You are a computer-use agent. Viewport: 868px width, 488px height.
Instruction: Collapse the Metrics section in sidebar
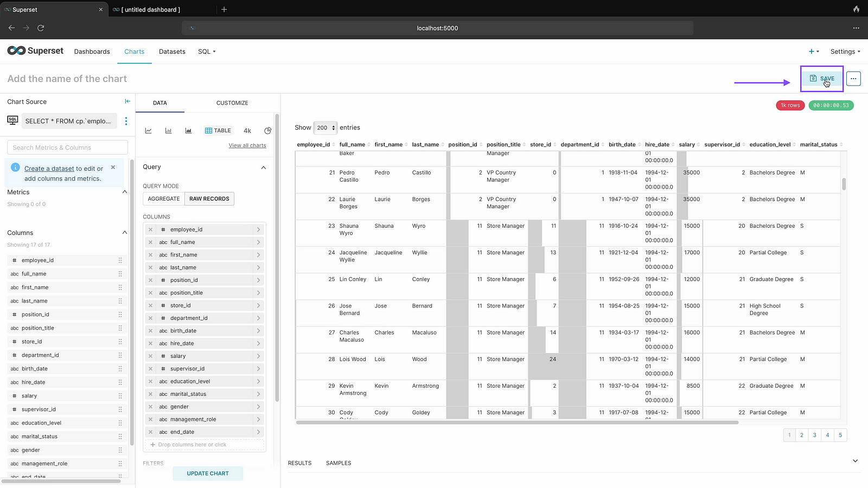(x=125, y=192)
